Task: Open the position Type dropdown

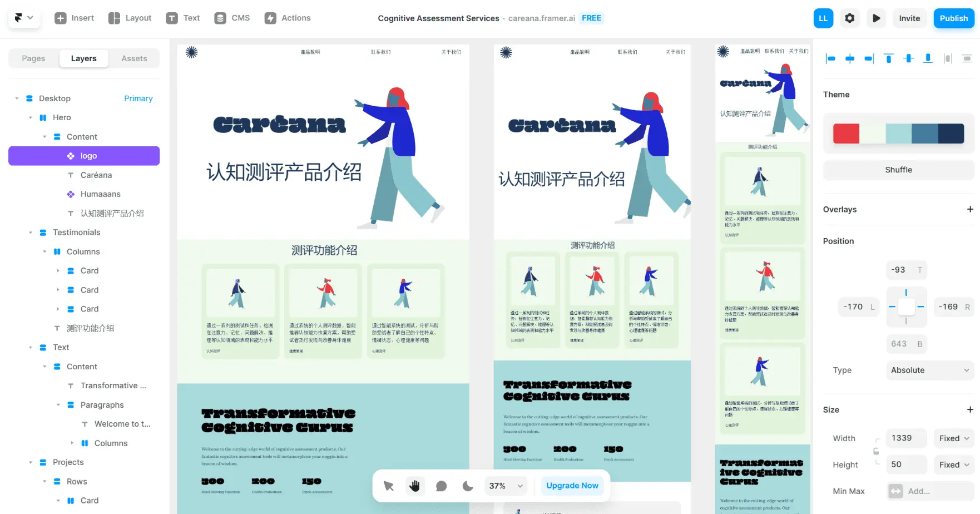Action: [x=929, y=370]
